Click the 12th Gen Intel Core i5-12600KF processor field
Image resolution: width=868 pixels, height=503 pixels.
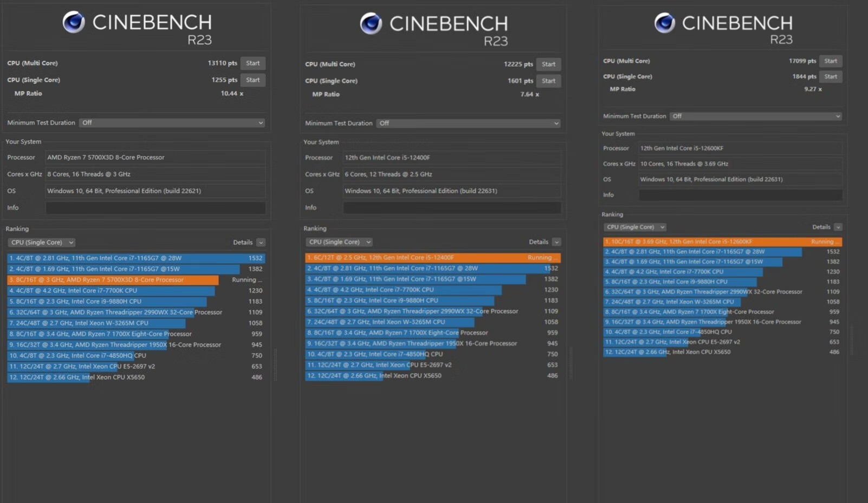pos(741,148)
